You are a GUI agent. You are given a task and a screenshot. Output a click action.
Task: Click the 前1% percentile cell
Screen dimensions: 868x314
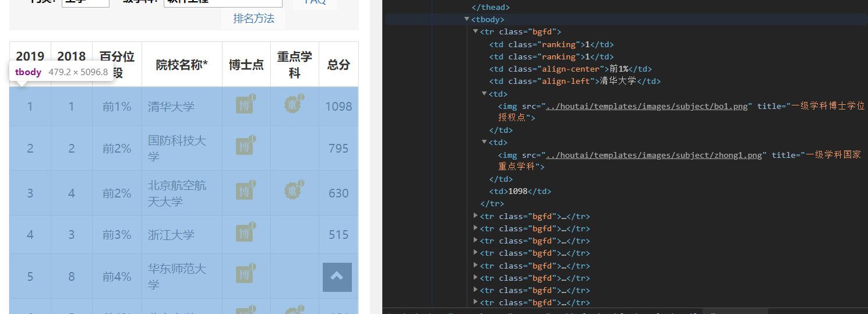point(117,107)
